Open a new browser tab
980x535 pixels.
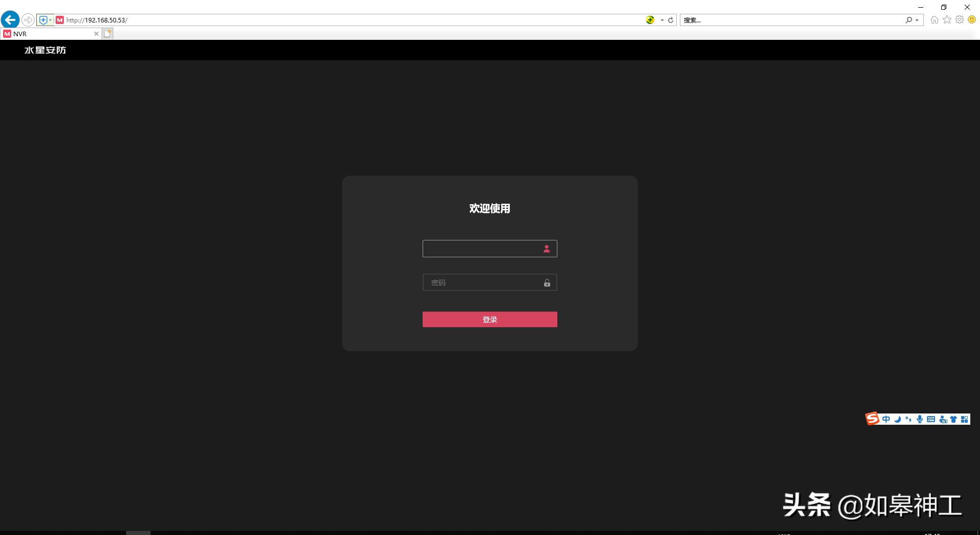point(108,33)
